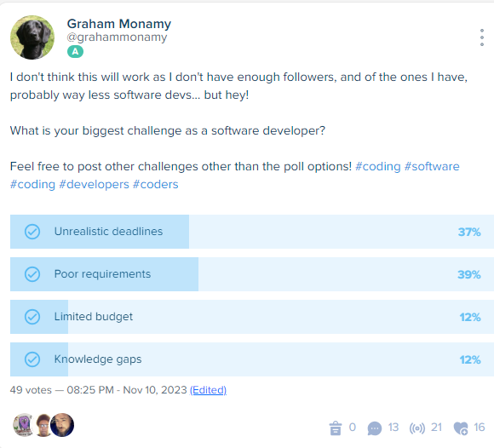The height and width of the screenshot is (448, 494).
Task: Open the first voter avatar with purple image
Action: [x=23, y=425]
